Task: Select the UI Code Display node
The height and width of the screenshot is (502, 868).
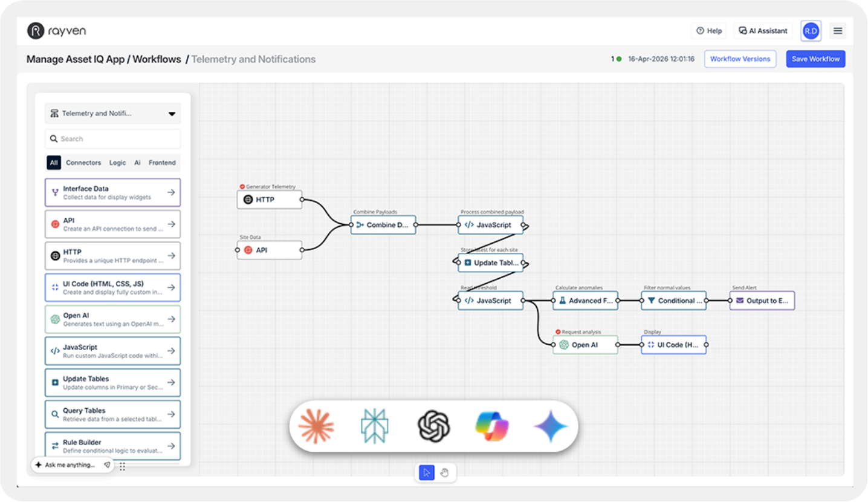Action: [674, 345]
